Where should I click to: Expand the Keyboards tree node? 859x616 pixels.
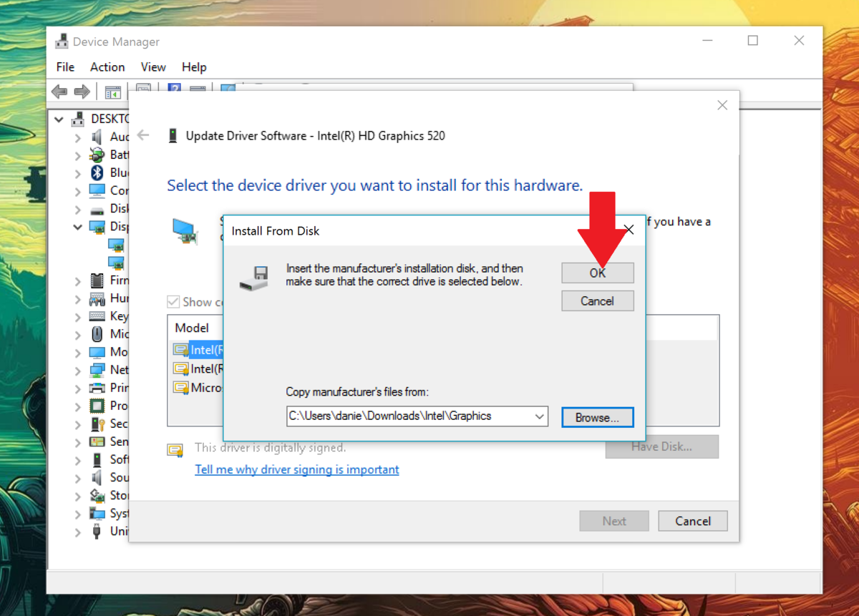pyautogui.click(x=78, y=316)
